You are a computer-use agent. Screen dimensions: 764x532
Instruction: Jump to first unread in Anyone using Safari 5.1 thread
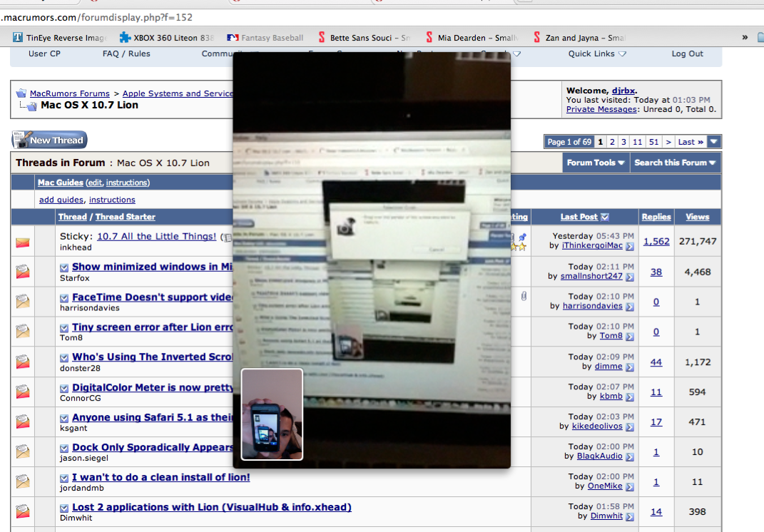click(x=64, y=419)
